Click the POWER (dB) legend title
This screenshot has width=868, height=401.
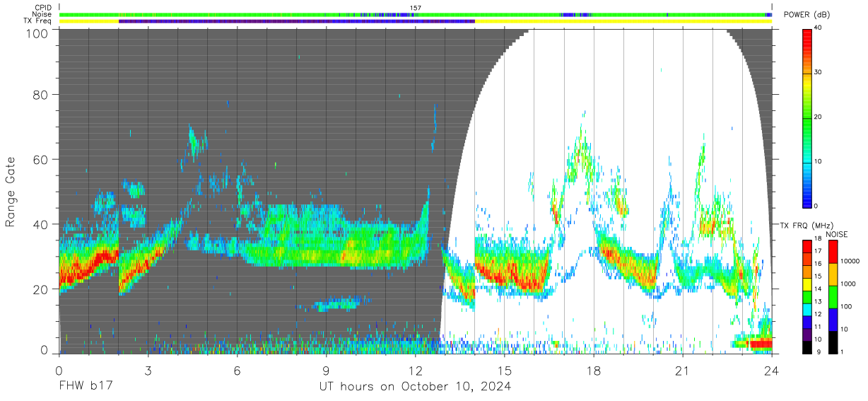(807, 15)
